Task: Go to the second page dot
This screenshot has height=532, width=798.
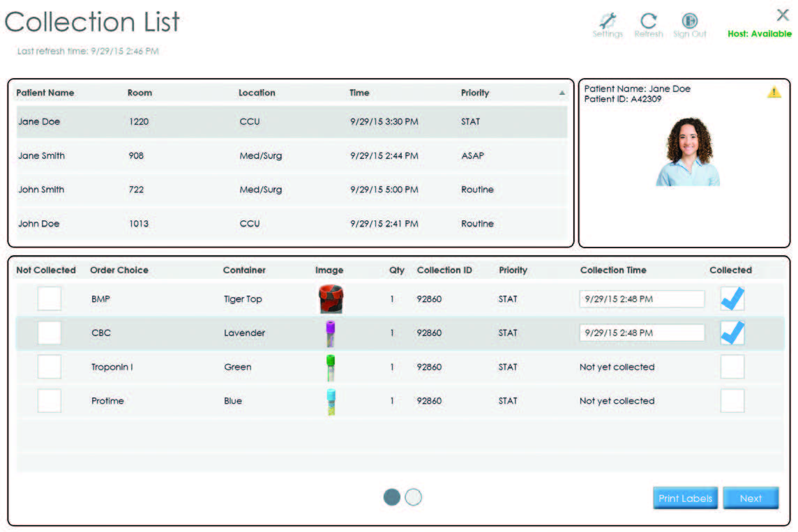Action: (x=413, y=497)
